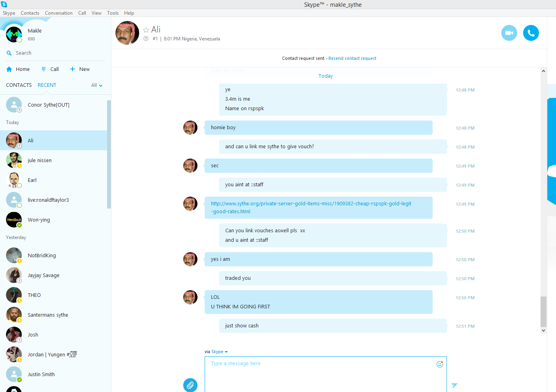The width and height of the screenshot is (556, 392).
Task: Click the search magnifier icon
Action: coord(9,53)
